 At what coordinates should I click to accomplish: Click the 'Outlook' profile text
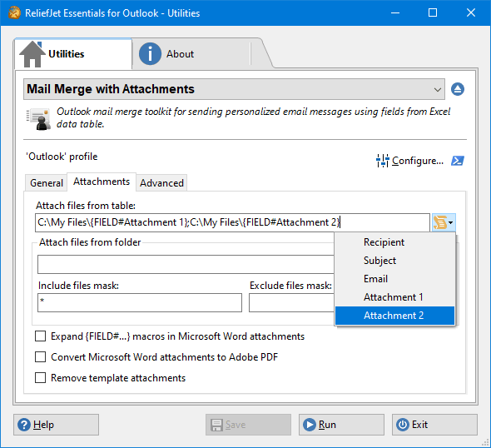tap(62, 157)
